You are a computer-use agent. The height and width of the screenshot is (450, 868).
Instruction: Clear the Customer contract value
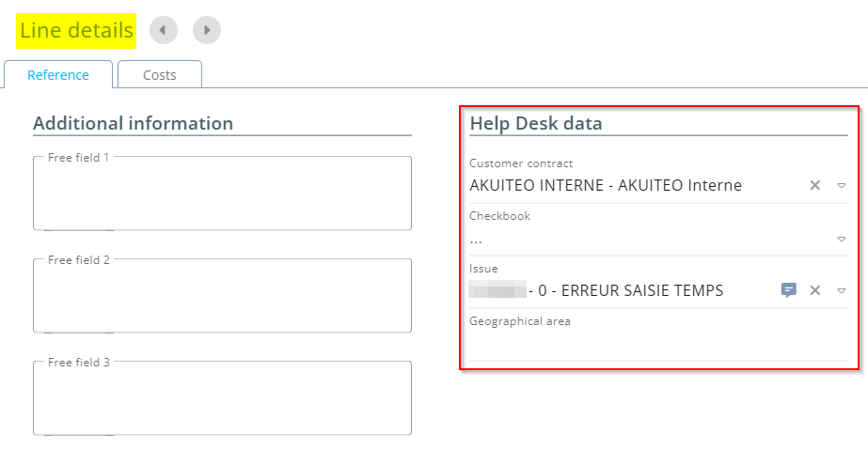(815, 185)
